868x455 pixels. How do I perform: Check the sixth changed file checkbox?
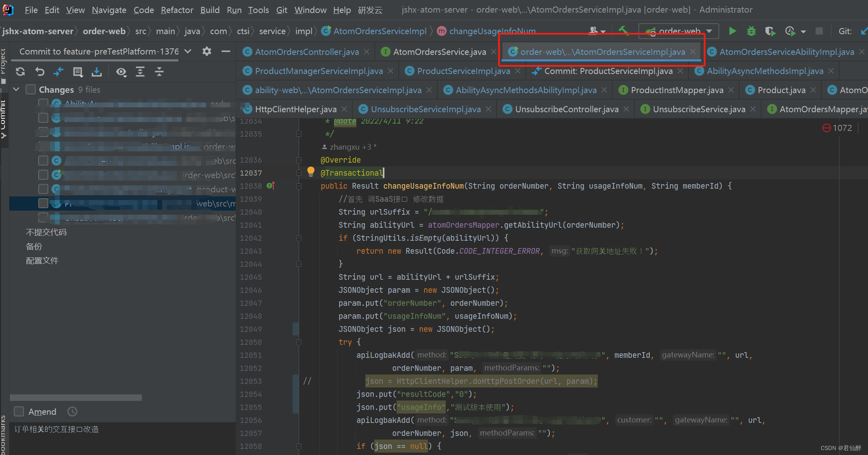(43, 174)
